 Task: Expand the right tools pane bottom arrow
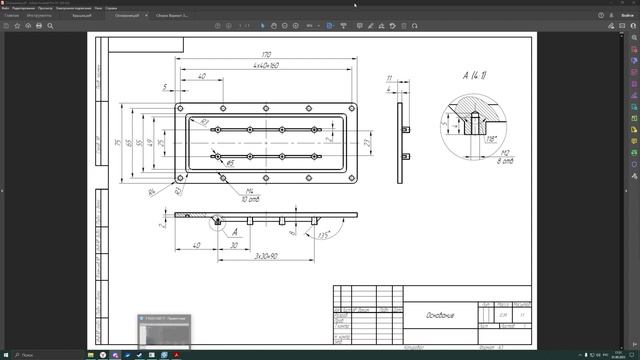pyautogui.click(x=634, y=344)
